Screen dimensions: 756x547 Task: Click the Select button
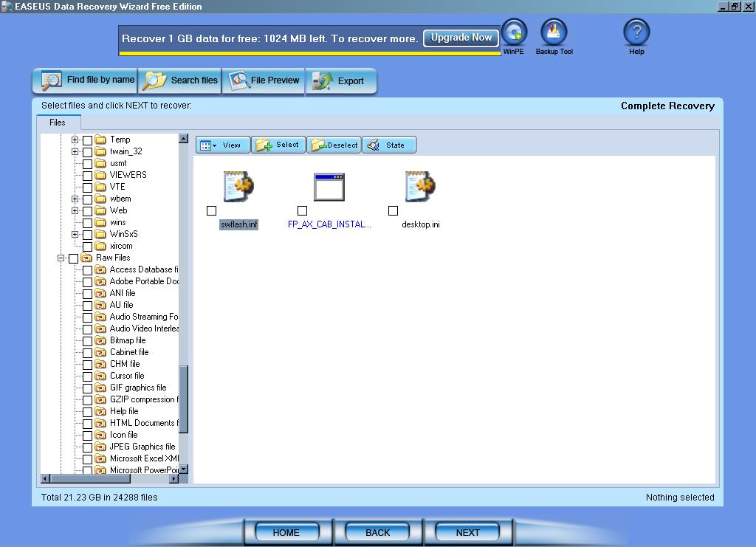point(278,145)
